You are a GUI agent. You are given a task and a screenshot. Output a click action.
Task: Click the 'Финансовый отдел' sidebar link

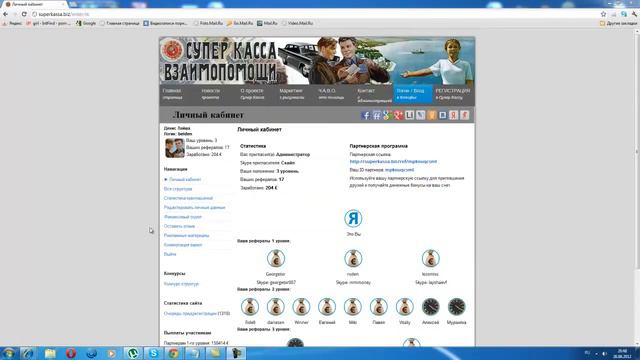point(182,217)
